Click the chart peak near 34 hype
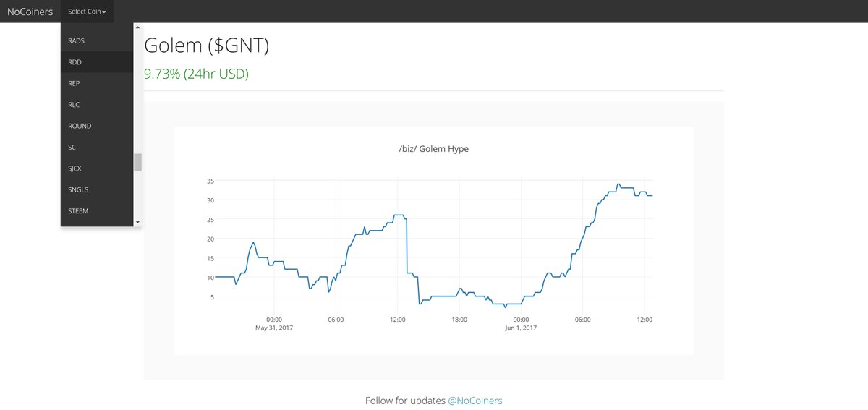The height and width of the screenshot is (410, 868). (618, 184)
